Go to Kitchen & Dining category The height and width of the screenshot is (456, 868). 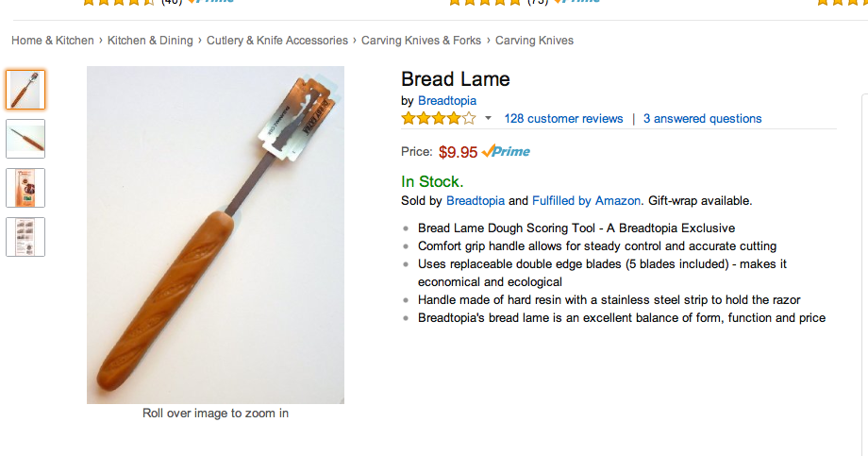[150, 41]
